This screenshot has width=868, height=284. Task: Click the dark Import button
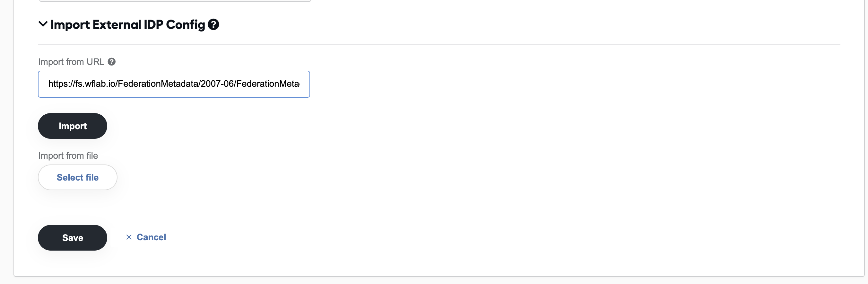point(73,126)
